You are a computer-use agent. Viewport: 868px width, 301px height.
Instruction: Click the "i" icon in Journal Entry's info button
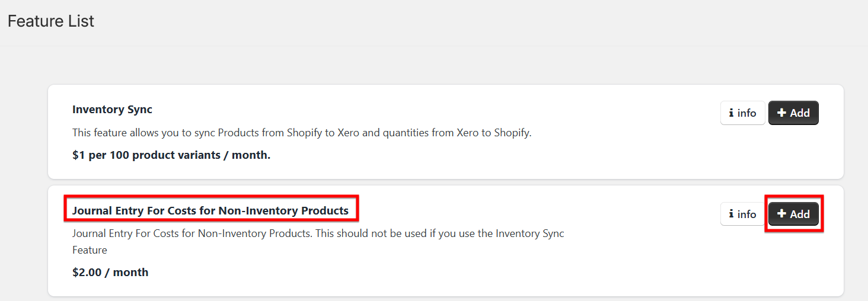click(x=731, y=214)
